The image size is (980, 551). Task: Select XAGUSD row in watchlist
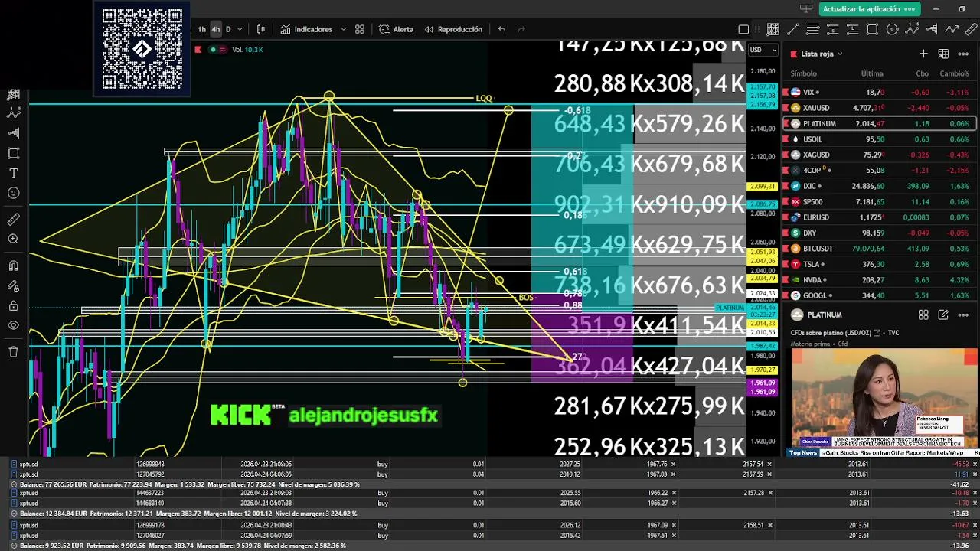point(879,155)
